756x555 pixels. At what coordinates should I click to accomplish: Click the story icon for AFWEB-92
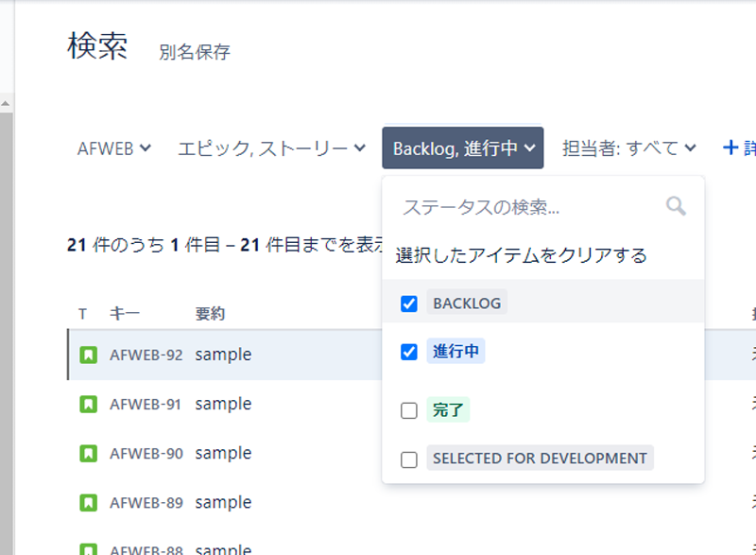tap(88, 356)
